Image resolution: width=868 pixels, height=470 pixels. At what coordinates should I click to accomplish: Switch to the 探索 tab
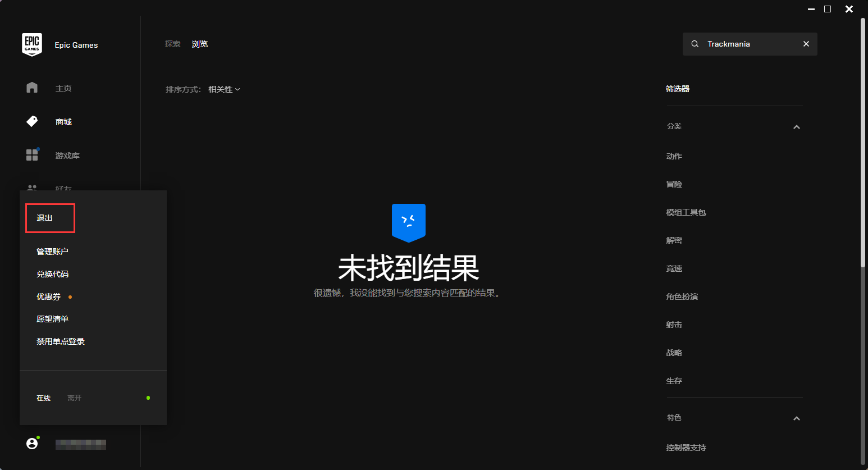click(x=172, y=43)
